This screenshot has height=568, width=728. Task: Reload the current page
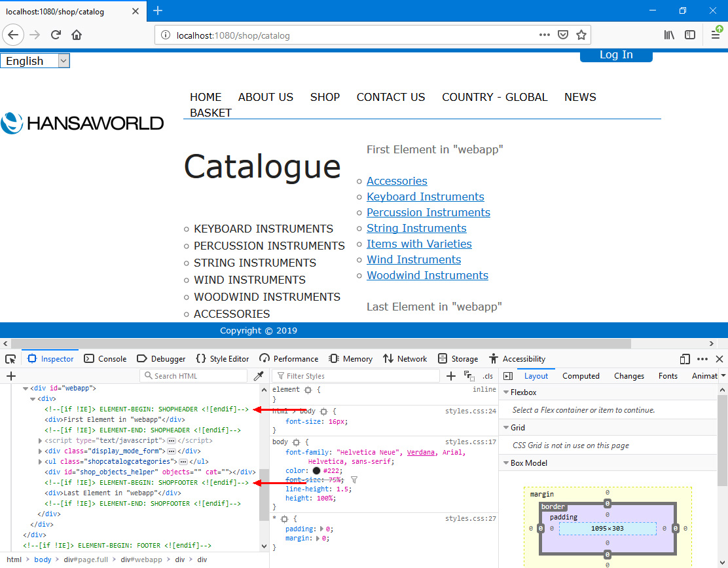point(56,35)
